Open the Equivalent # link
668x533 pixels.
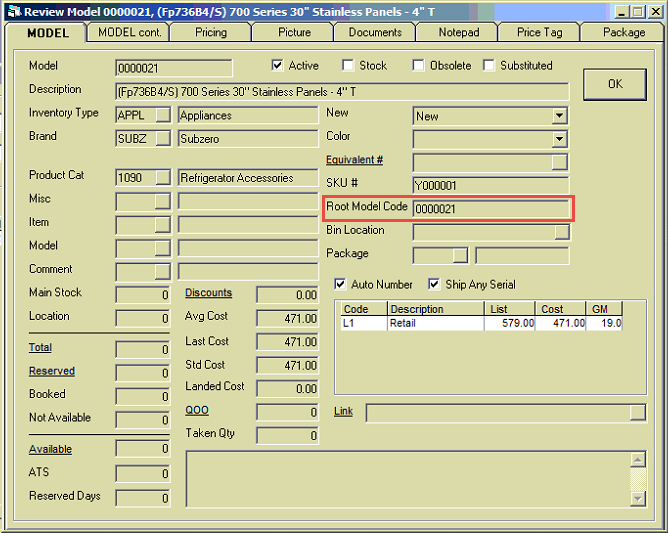click(x=354, y=160)
